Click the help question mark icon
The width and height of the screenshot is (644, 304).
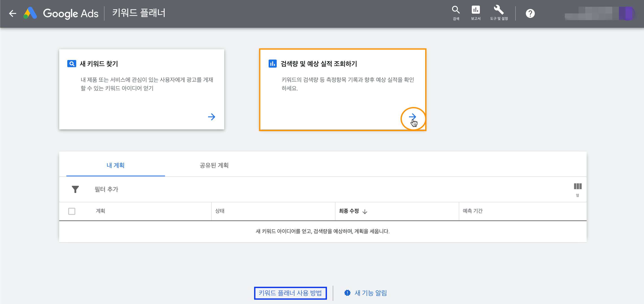pos(530,13)
